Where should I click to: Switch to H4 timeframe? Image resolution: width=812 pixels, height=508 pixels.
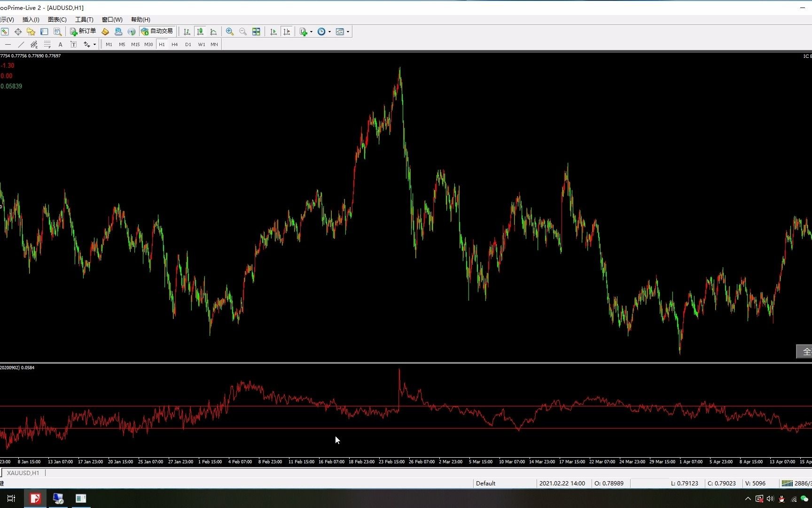click(175, 44)
